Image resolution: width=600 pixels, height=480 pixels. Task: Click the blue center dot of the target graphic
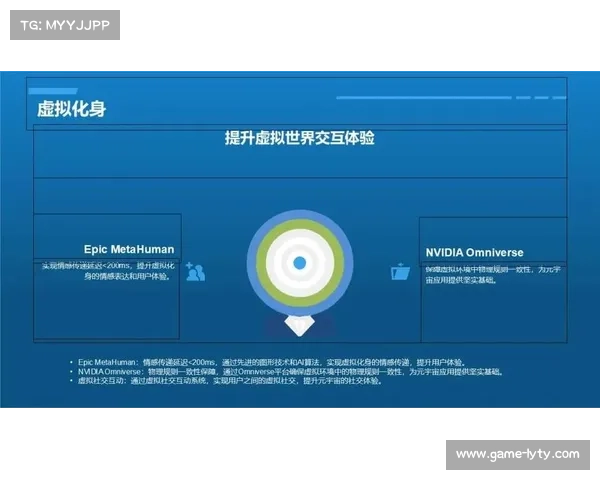(300, 263)
